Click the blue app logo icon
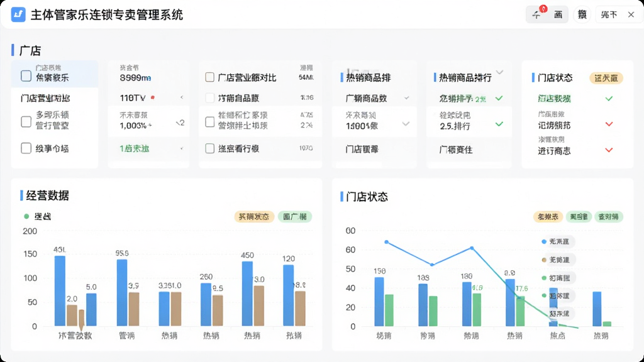 point(18,15)
